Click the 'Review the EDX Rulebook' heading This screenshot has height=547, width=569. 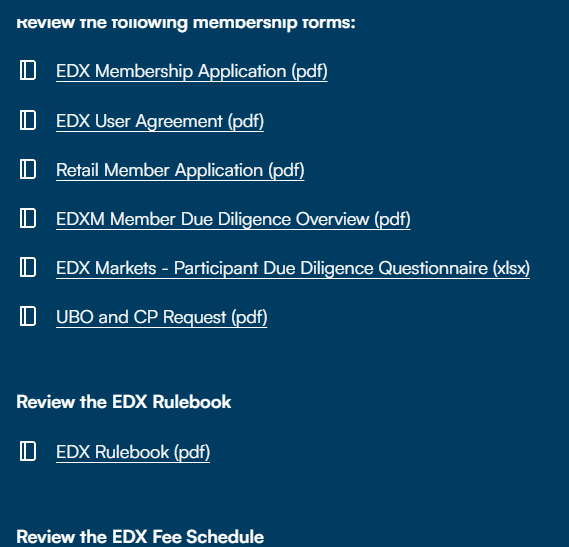pos(124,402)
